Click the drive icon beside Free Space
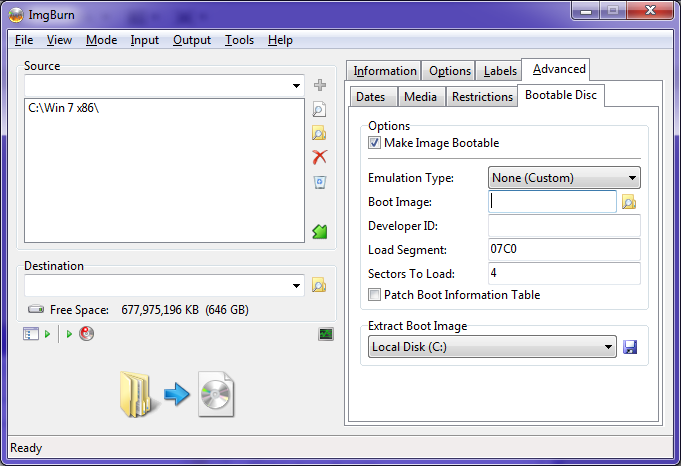The height and width of the screenshot is (466, 681). point(36,309)
